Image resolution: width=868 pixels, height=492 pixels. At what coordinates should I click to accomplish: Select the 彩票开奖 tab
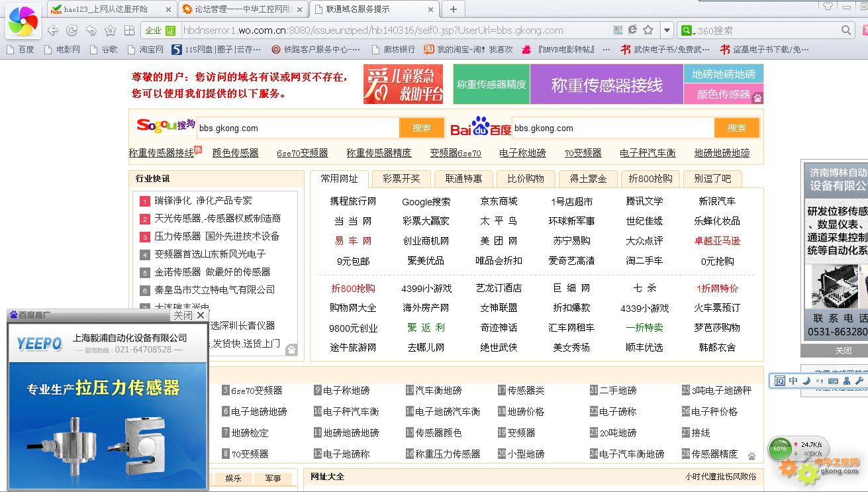point(401,179)
